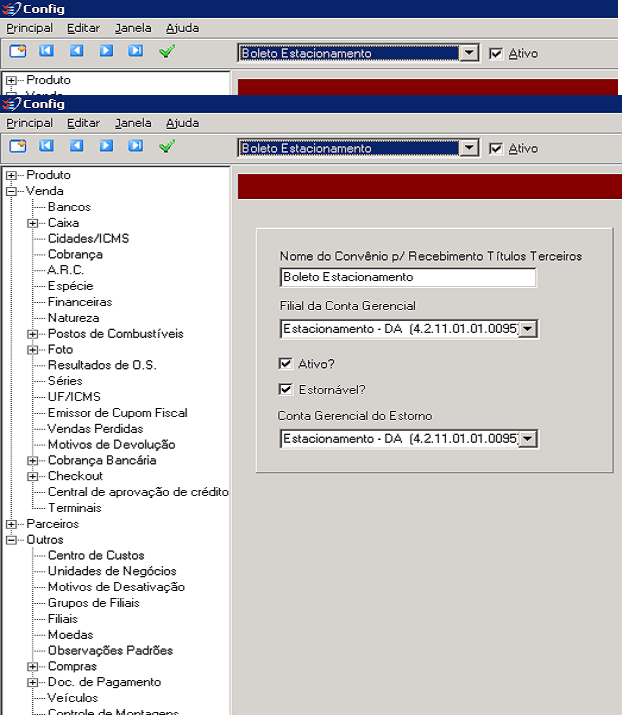Select Bancos in the tree
Viewport: 623px width, 715px height.
(x=69, y=207)
